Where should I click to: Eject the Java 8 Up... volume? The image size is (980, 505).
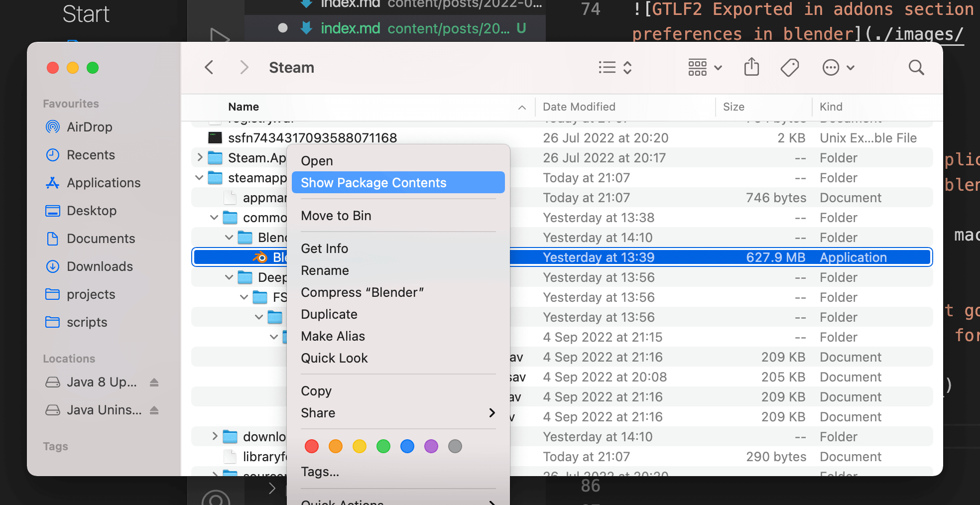[x=154, y=382]
